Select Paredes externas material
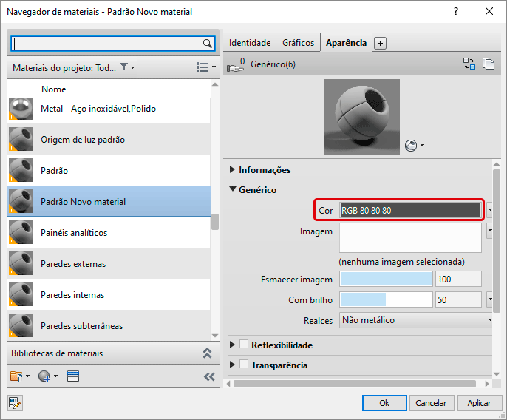The image size is (507, 420). tap(109, 264)
